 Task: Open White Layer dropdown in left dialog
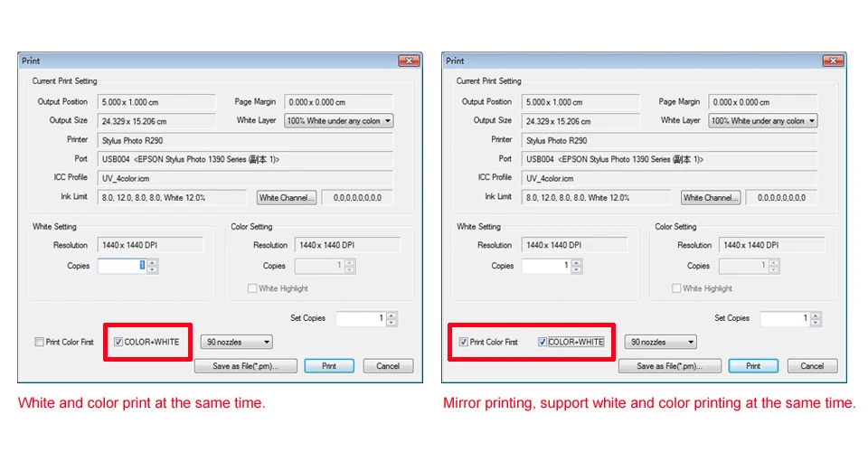click(339, 120)
